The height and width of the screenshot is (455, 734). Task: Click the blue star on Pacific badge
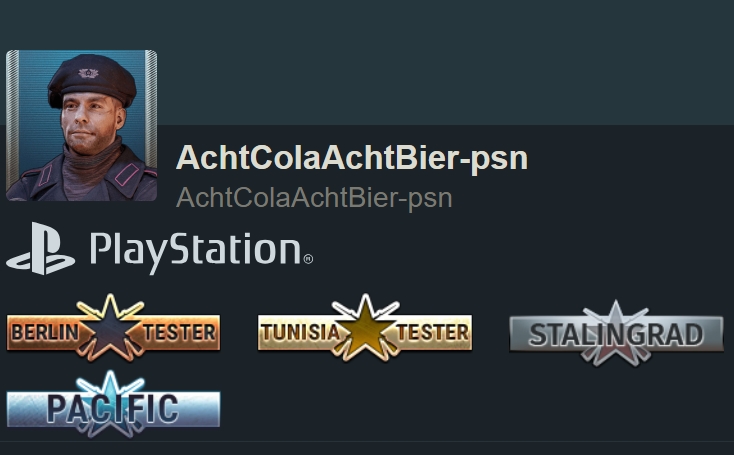click(x=110, y=404)
